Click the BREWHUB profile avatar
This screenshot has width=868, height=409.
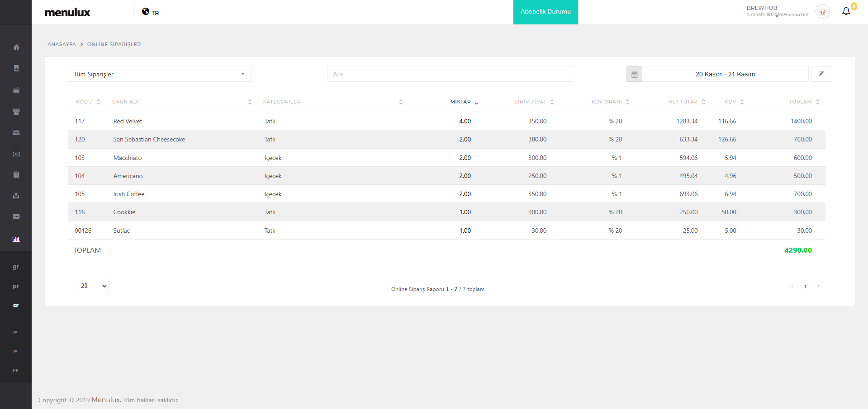point(822,12)
